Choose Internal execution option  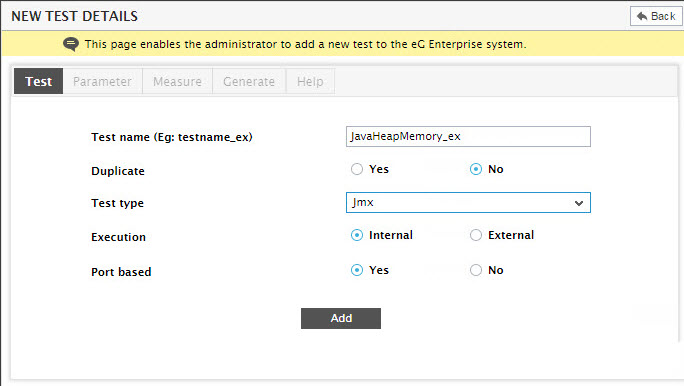coord(357,235)
